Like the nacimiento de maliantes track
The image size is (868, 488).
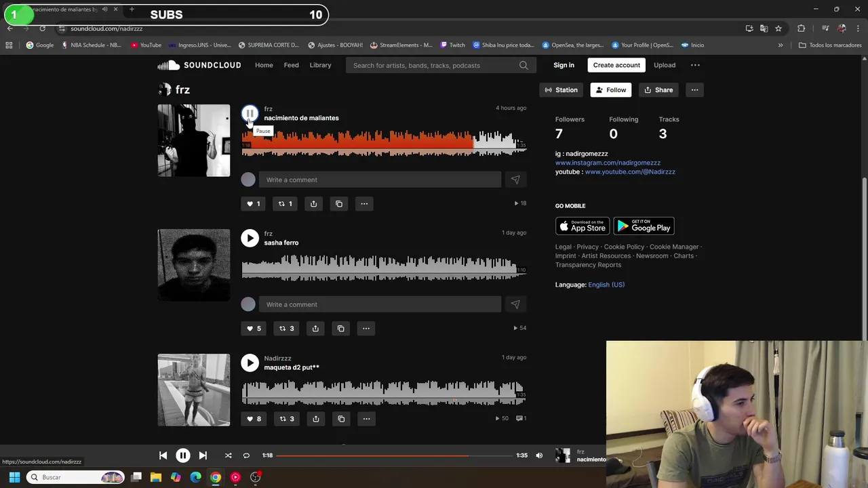[253, 203]
